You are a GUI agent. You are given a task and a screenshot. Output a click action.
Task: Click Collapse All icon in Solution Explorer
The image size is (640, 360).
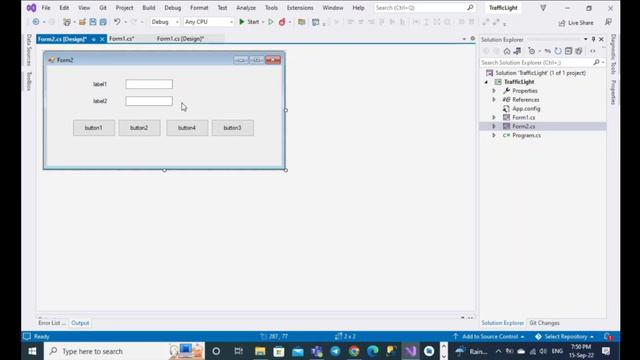[568, 51]
